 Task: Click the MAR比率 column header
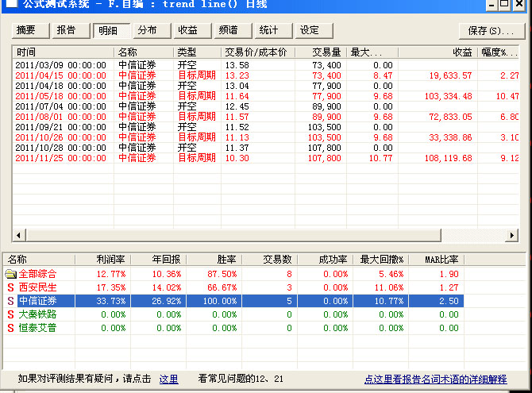[437, 260]
